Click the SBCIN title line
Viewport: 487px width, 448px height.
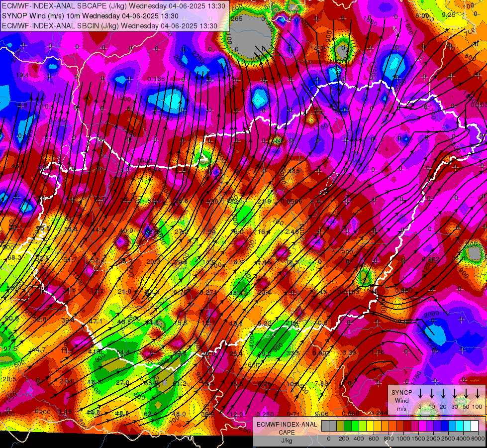109,26
